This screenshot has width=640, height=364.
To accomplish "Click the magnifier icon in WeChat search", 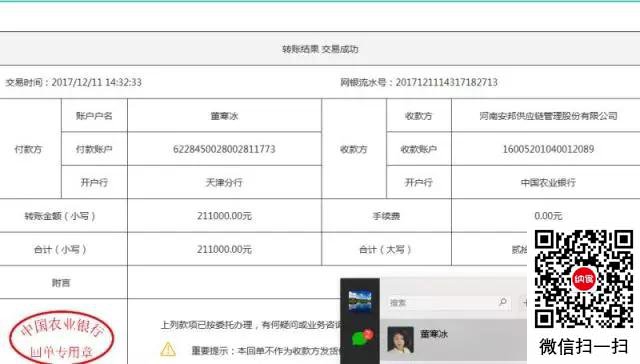I will [503, 302].
